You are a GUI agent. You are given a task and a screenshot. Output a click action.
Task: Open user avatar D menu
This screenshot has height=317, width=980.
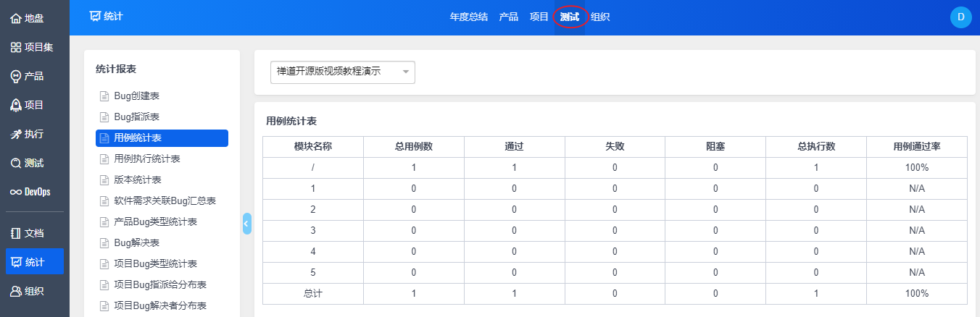click(x=960, y=17)
